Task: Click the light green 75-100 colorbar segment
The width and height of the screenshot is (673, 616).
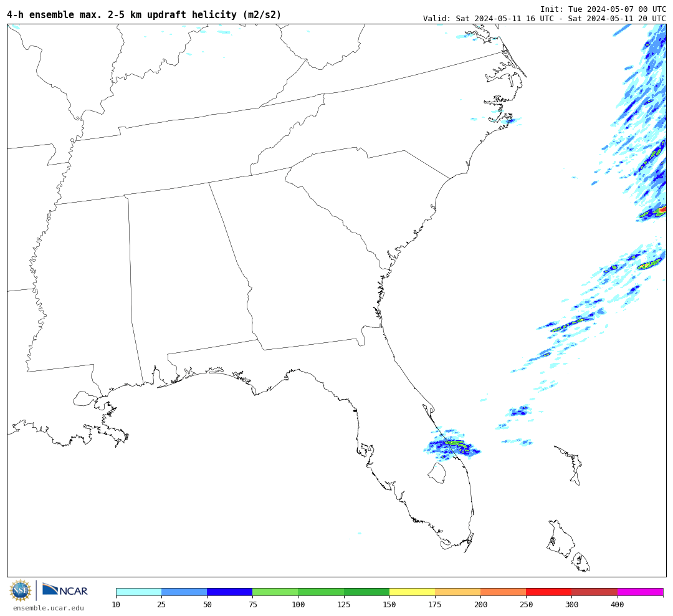Action: (x=275, y=592)
